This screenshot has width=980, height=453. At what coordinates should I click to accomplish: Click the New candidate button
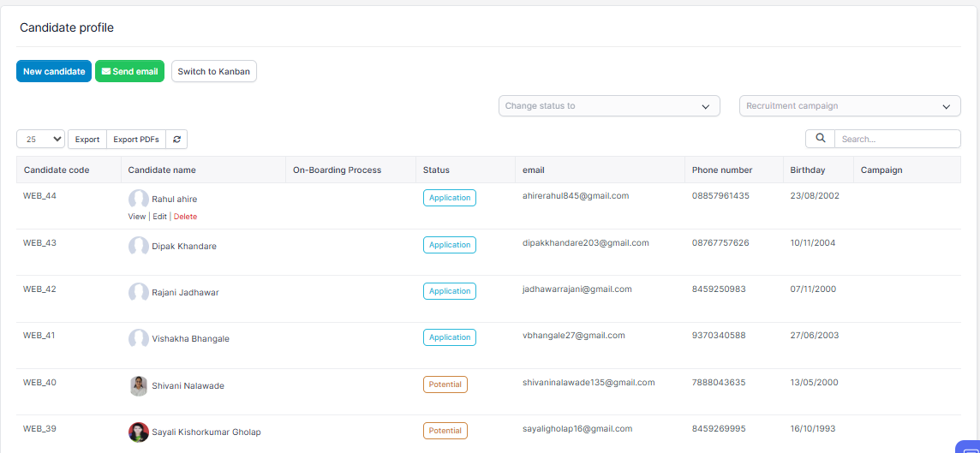54,71
